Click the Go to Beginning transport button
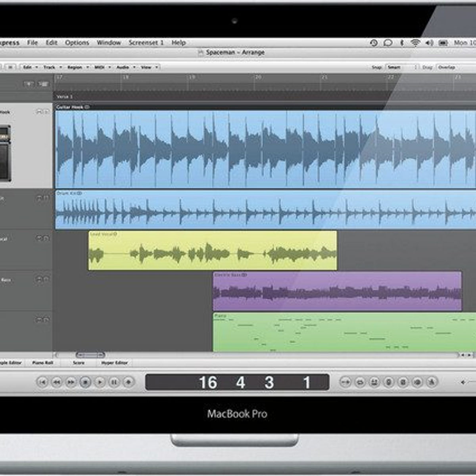Screen dimensions: 476x476 click(42, 382)
